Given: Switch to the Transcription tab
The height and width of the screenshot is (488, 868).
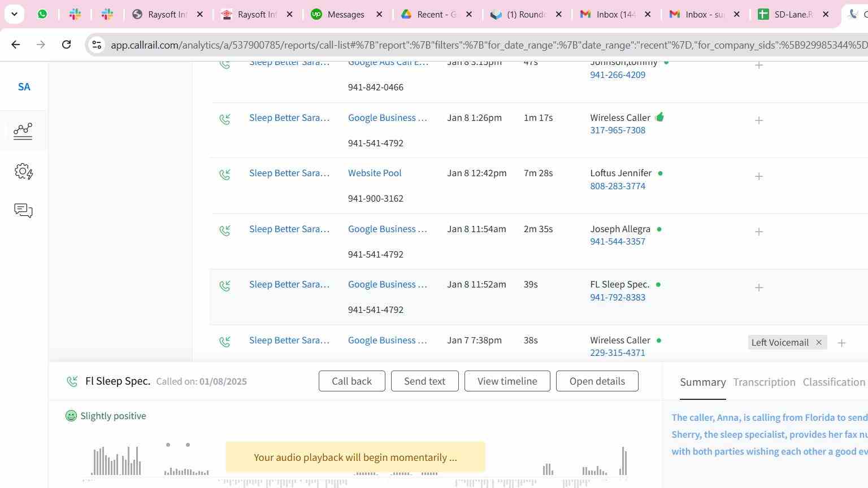Looking at the screenshot, I should coord(764,382).
